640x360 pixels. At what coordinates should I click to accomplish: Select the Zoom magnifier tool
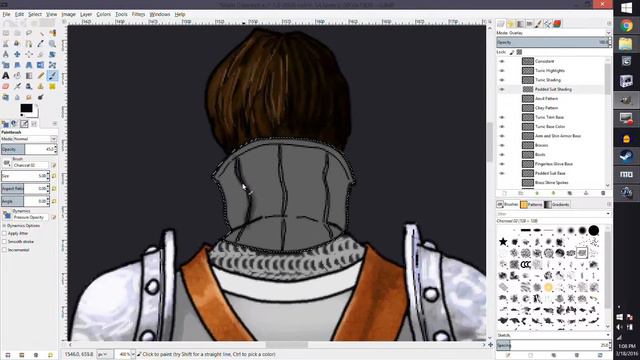click(x=53, y=44)
